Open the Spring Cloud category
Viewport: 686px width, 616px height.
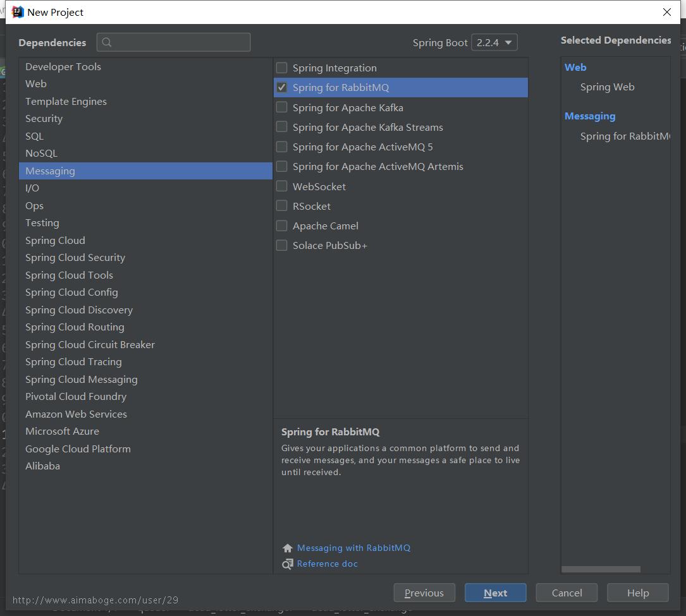click(145, 241)
